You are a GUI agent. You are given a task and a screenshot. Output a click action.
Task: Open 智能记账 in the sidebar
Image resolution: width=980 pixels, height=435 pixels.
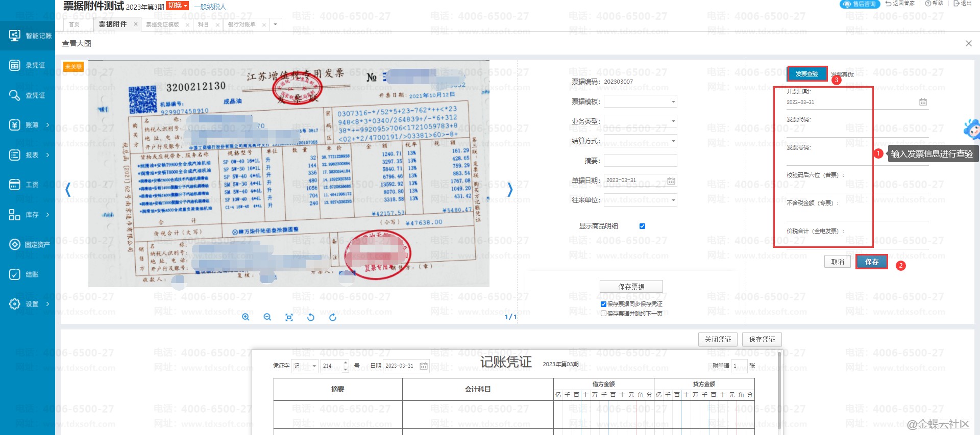coord(28,36)
